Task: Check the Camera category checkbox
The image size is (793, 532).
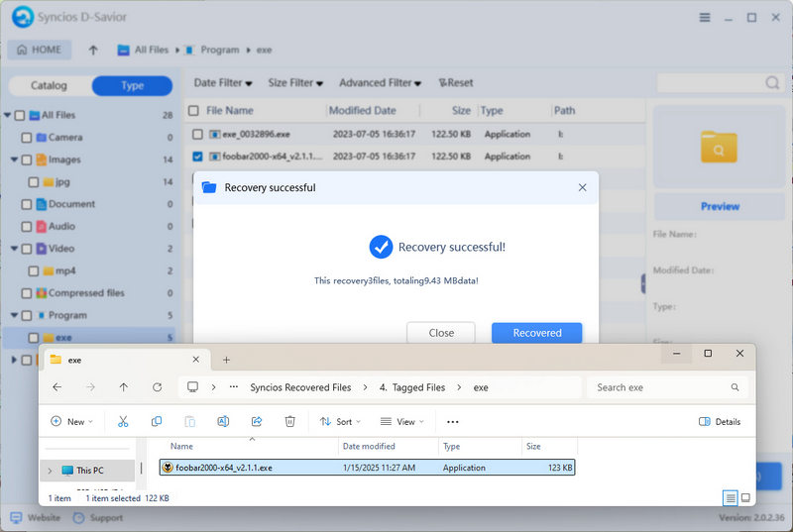Action: point(27,138)
